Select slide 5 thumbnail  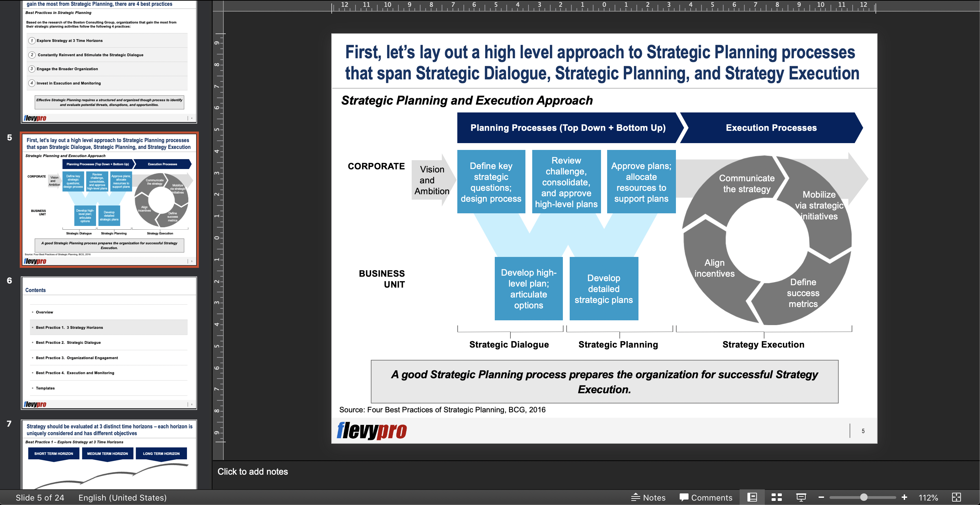[109, 200]
